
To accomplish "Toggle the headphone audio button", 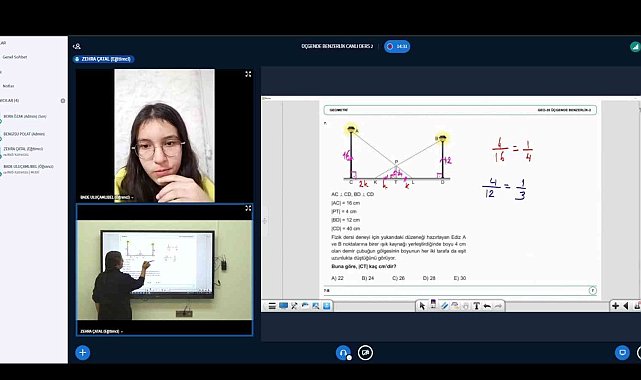I will pos(343,353).
